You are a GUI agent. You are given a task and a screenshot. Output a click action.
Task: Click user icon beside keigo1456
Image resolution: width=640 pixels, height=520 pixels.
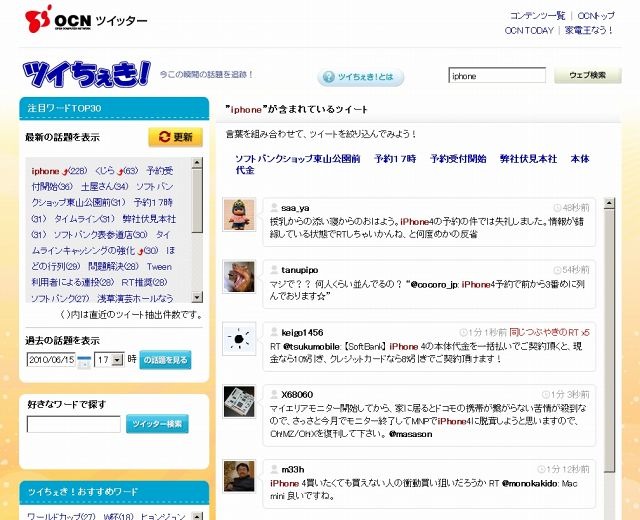tap(274, 332)
